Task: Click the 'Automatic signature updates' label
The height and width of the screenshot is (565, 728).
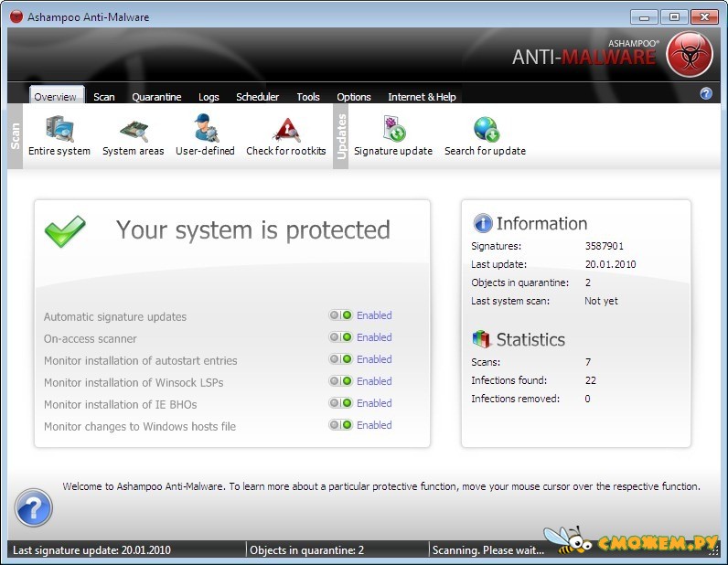Action: pos(115,316)
